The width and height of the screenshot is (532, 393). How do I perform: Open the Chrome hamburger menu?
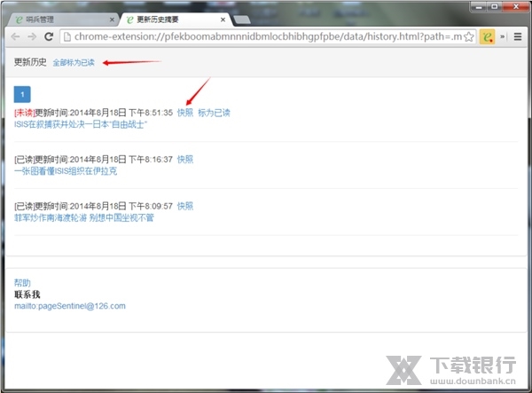pos(518,36)
